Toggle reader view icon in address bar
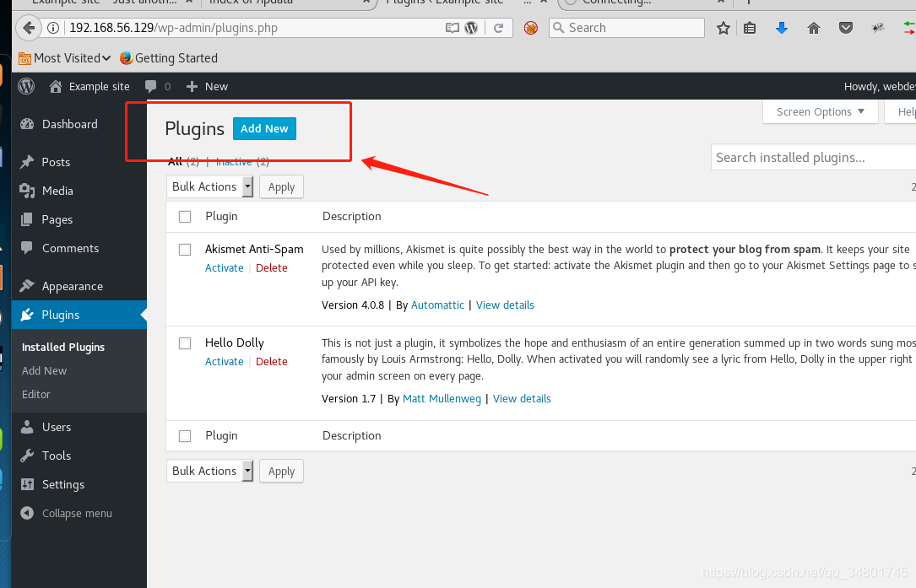 coord(453,28)
